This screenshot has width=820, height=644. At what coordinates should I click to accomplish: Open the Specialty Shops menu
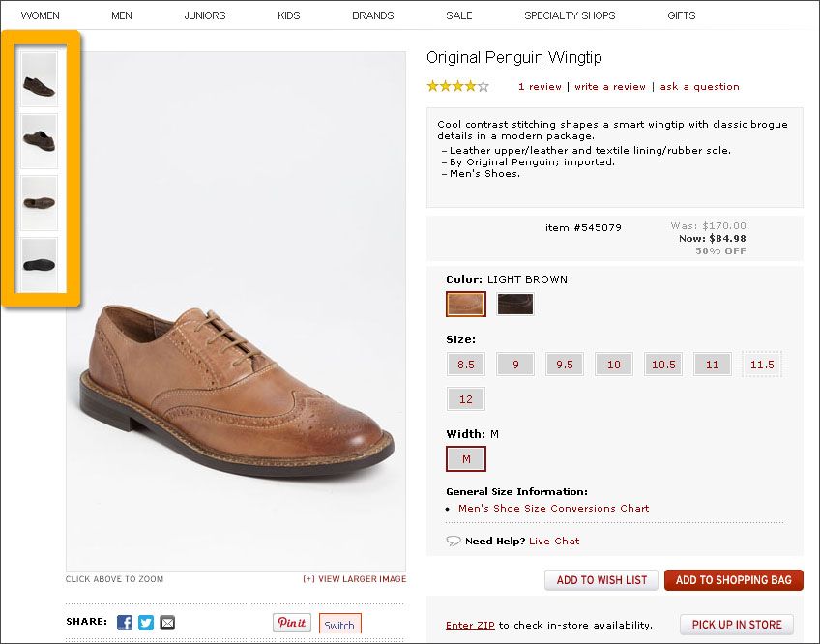pyautogui.click(x=570, y=15)
